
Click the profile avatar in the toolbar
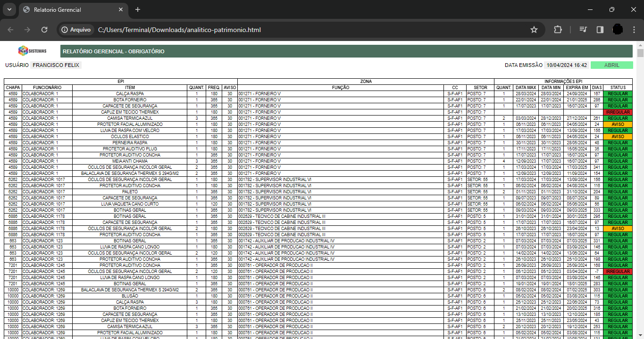tap(618, 30)
